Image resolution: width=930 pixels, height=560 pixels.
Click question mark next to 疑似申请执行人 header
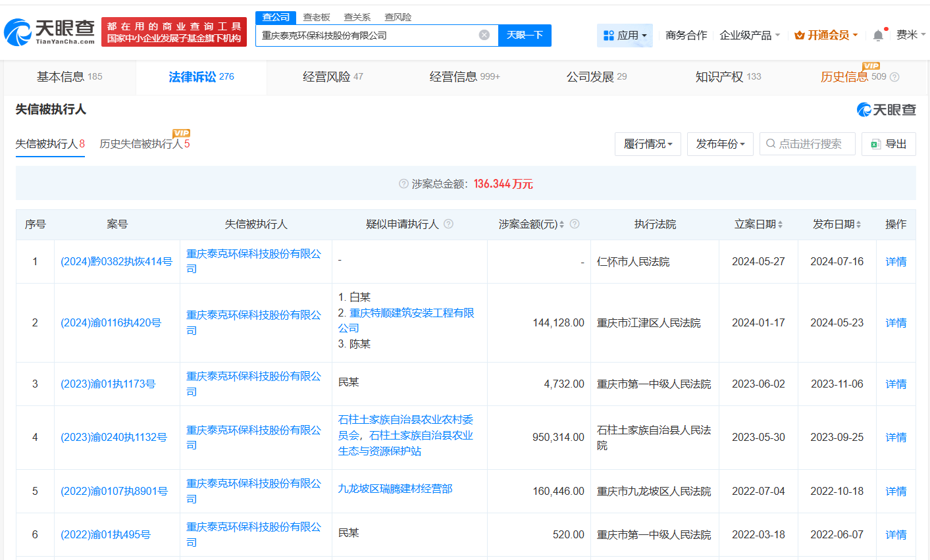448,224
